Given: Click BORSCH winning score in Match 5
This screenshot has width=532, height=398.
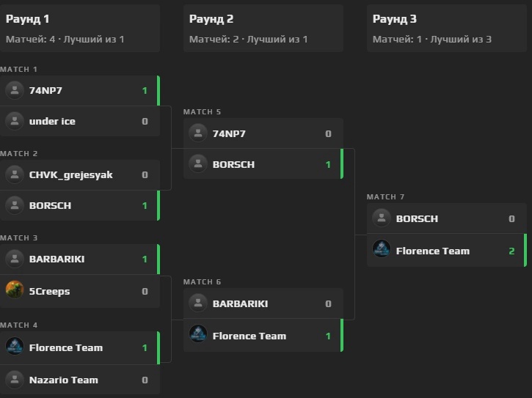Looking at the screenshot, I should pos(328,164).
